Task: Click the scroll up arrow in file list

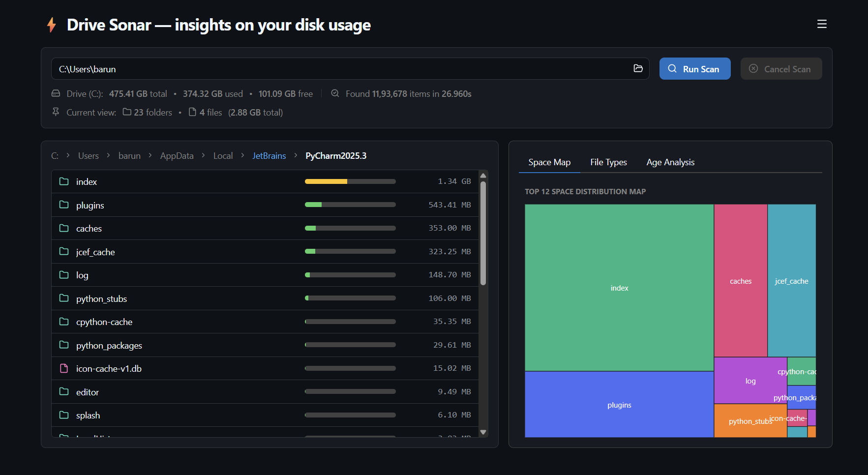Action: coord(483,176)
